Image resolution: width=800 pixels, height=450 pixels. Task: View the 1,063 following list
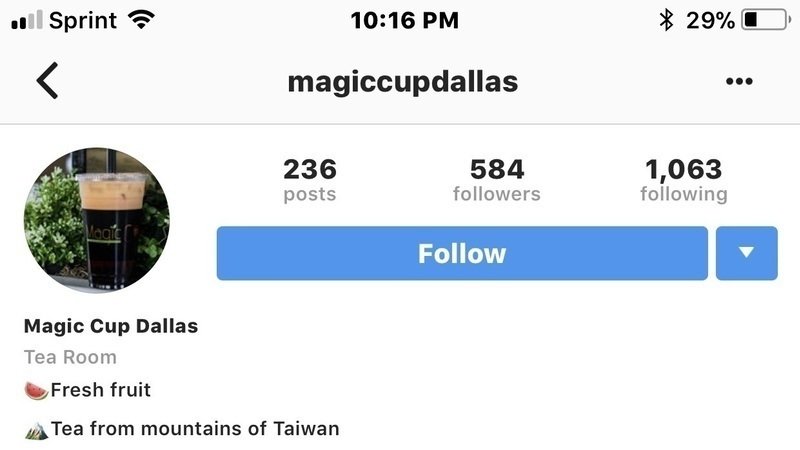coord(684,180)
